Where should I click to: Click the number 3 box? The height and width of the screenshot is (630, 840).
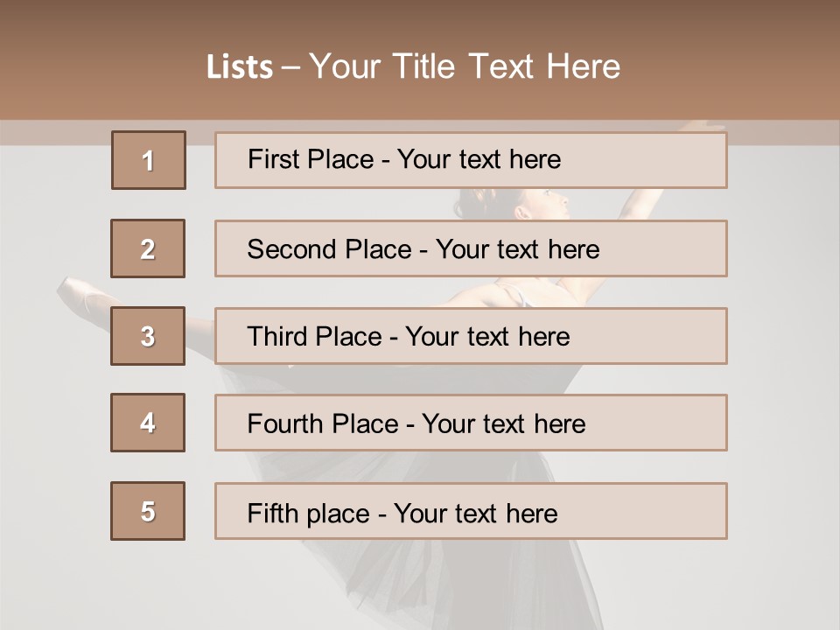[x=148, y=336]
